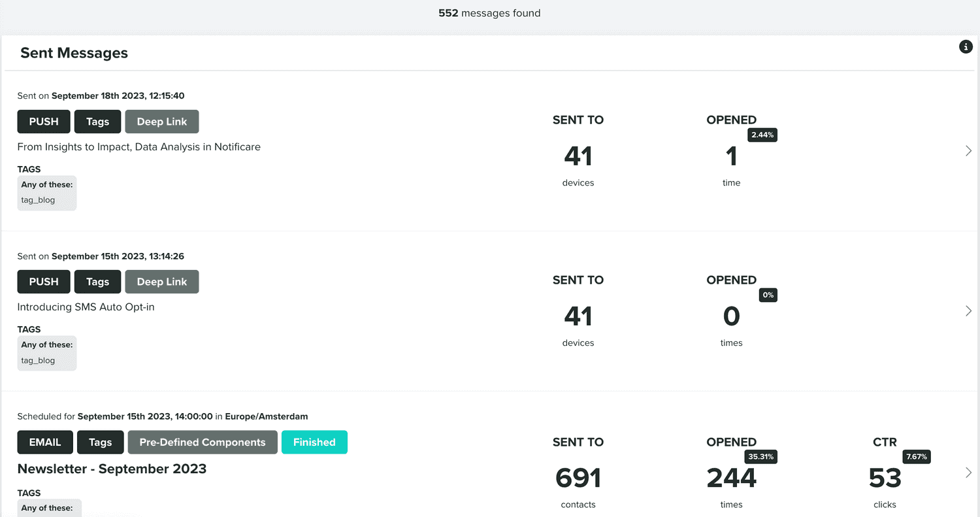
Task: Click the opened count 1 on September 18th row
Action: click(732, 156)
